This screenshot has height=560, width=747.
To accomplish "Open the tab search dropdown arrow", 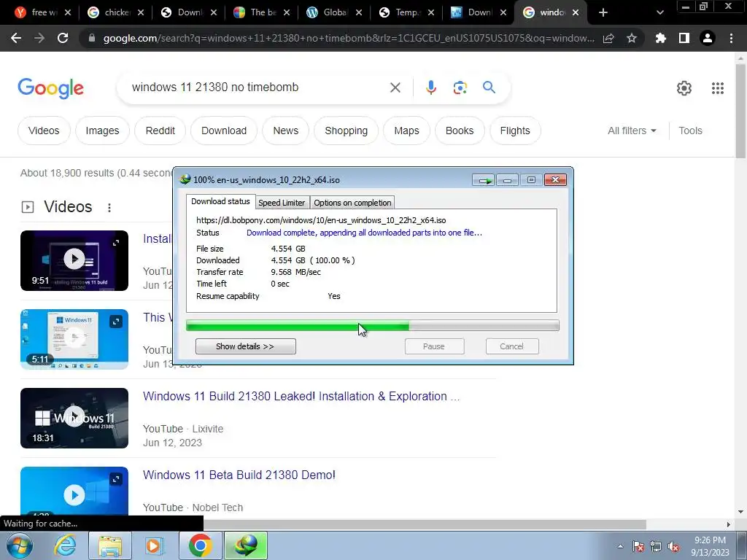I will (659, 12).
